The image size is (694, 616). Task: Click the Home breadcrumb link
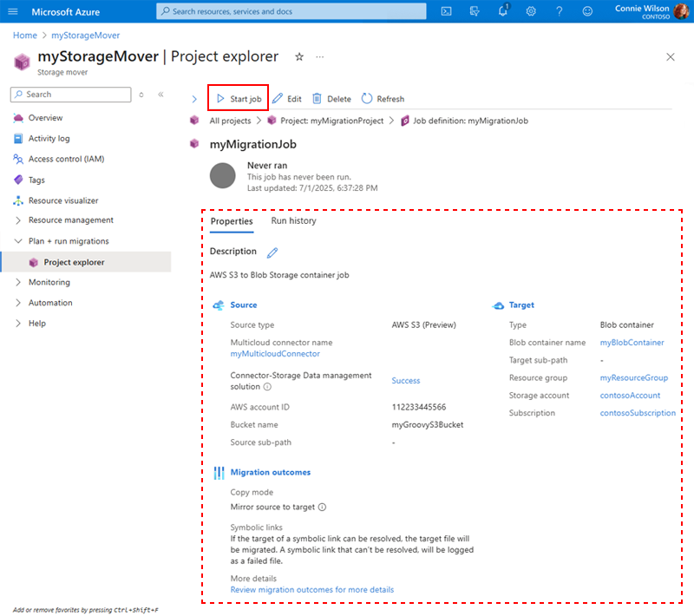click(x=25, y=36)
